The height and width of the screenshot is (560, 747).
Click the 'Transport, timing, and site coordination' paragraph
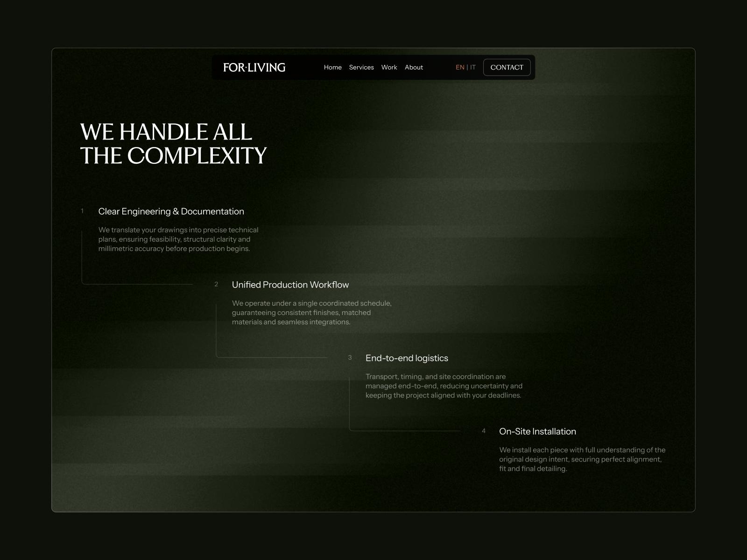point(444,386)
